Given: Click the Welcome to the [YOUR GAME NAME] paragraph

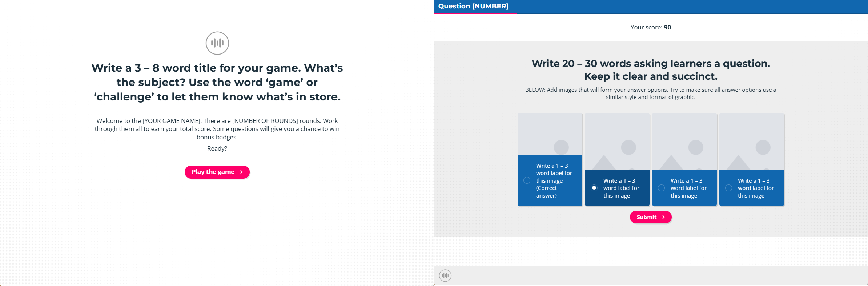Looking at the screenshot, I should tap(217, 129).
